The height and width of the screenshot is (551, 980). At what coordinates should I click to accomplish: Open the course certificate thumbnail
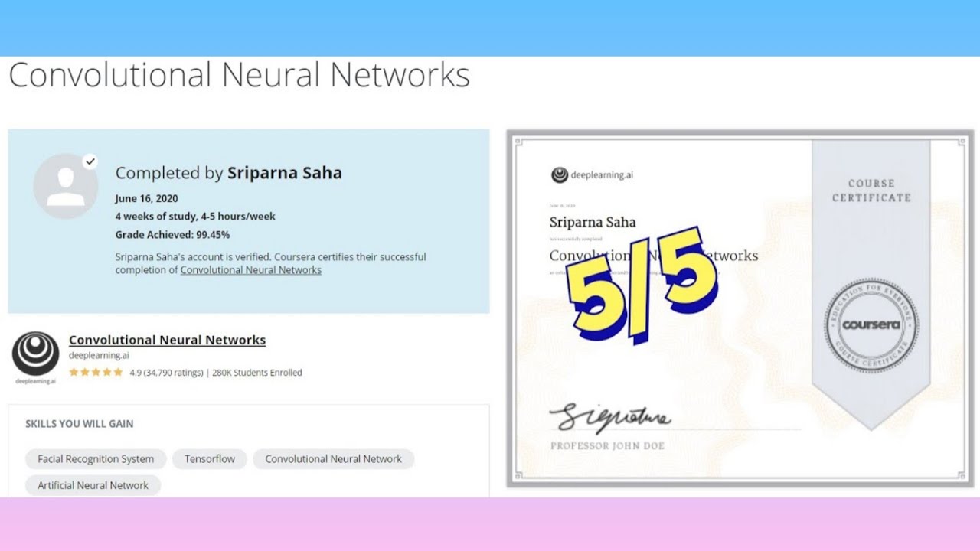740,308
